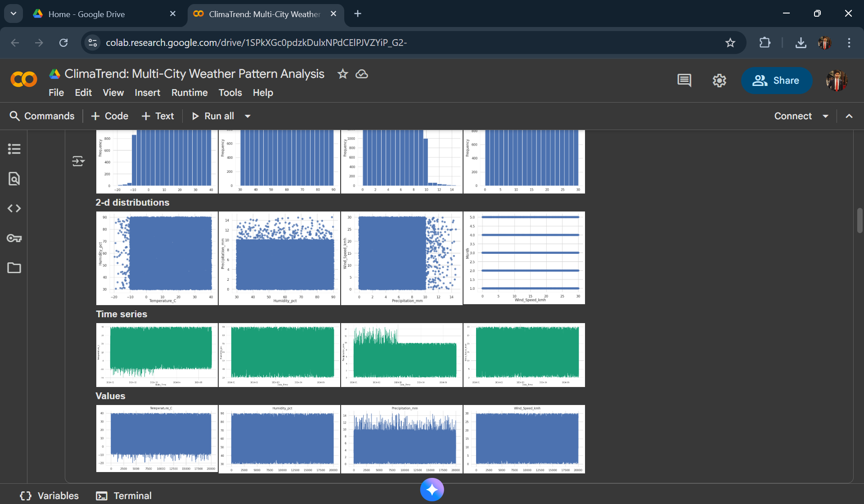Open the Files folder sidebar icon
This screenshot has height=504, width=864.
coord(14,268)
